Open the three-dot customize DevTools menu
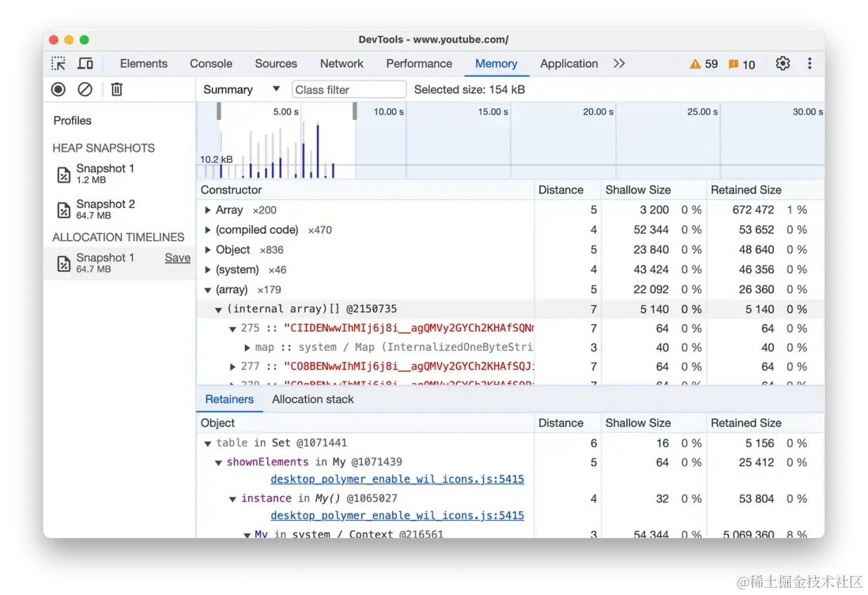The width and height of the screenshot is (868, 595). [x=810, y=64]
